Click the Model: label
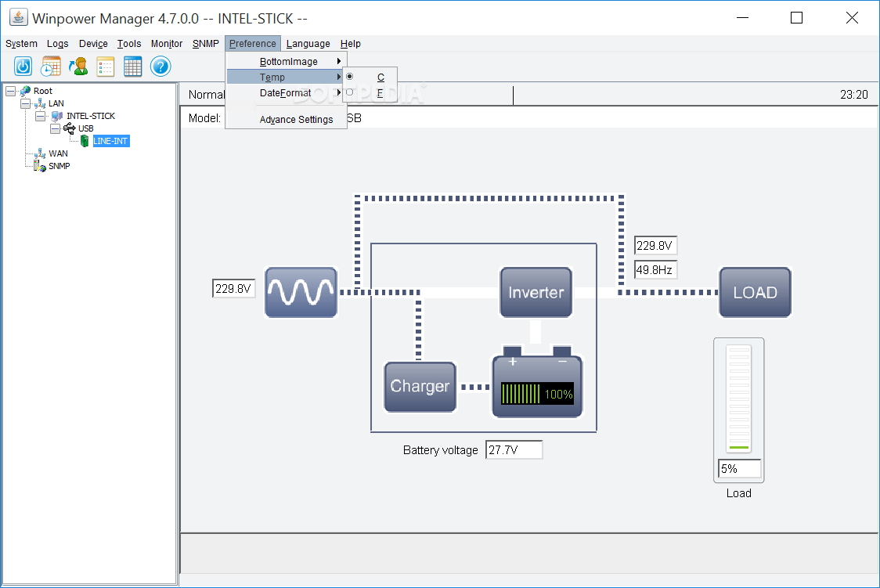Screen dimensions: 880x588 click(204, 118)
